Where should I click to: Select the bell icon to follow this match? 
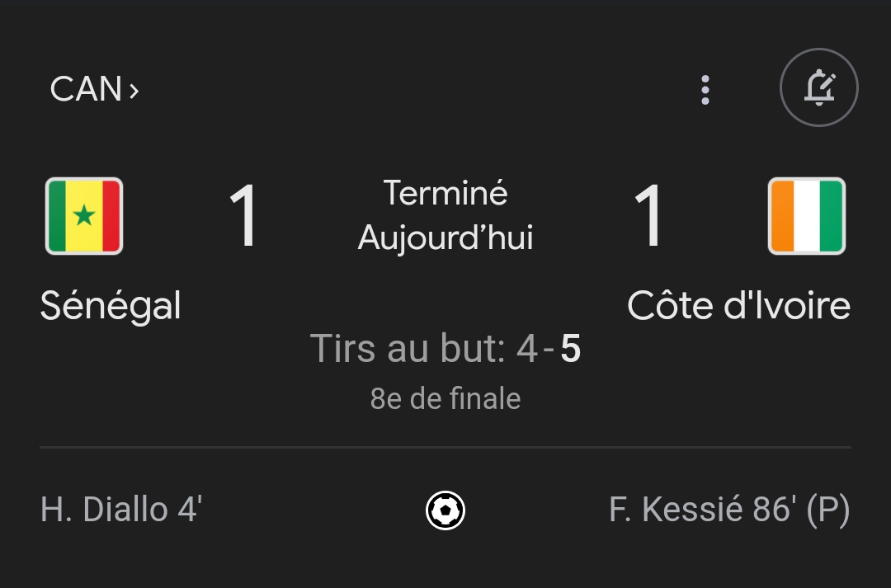[x=819, y=87]
